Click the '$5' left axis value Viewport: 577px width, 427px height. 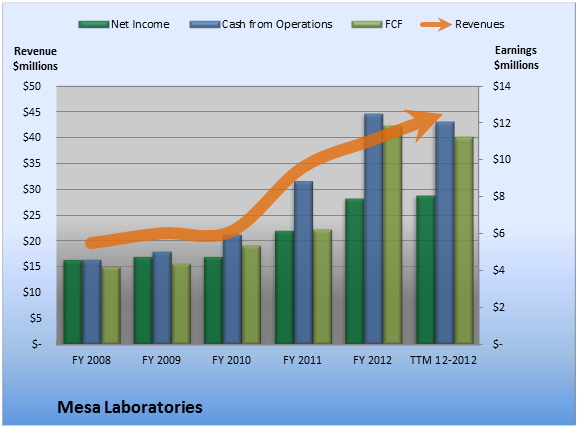(35, 318)
